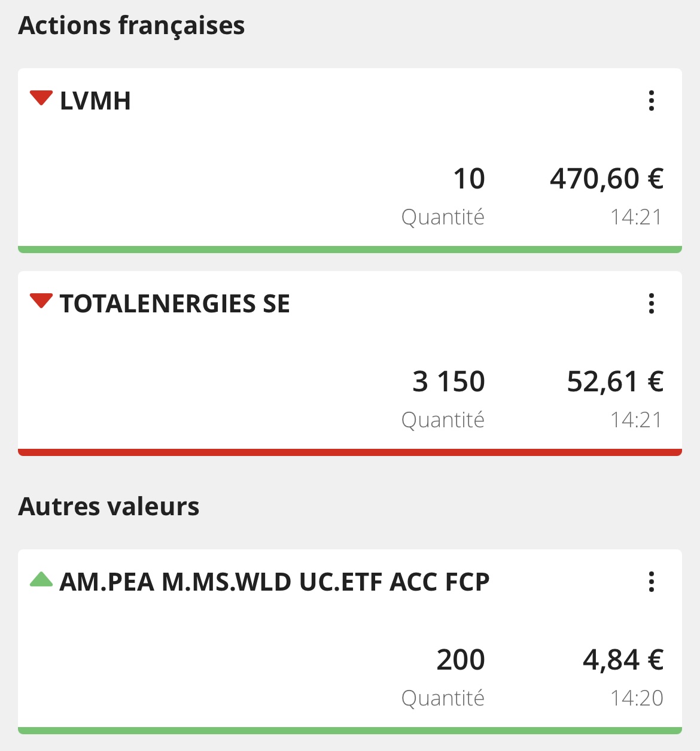Select the TotalEnergies price 52,61 €
This screenshot has width=700, height=751.
click(616, 382)
